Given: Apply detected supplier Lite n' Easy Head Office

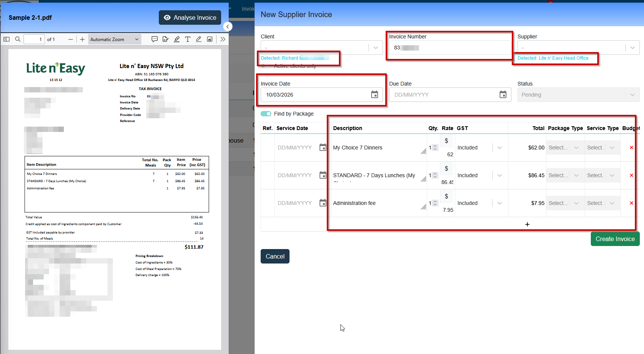Looking at the screenshot, I should 553,58.
